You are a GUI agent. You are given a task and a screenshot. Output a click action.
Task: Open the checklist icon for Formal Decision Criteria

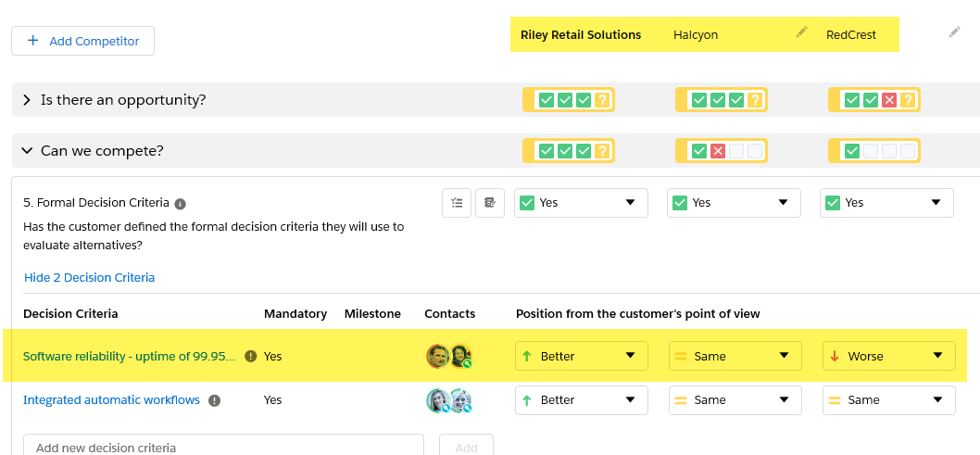click(x=457, y=203)
